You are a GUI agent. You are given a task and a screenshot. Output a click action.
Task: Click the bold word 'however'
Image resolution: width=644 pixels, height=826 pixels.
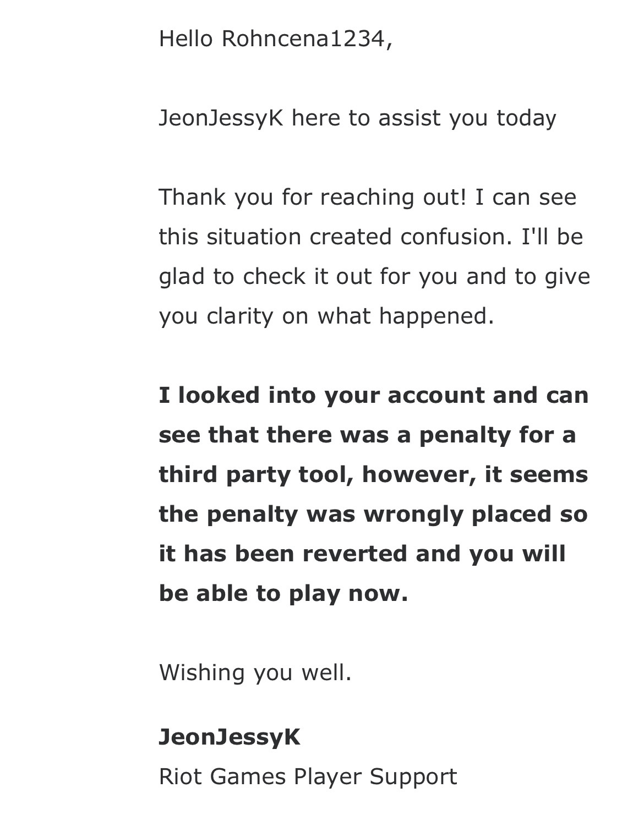pos(419,474)
